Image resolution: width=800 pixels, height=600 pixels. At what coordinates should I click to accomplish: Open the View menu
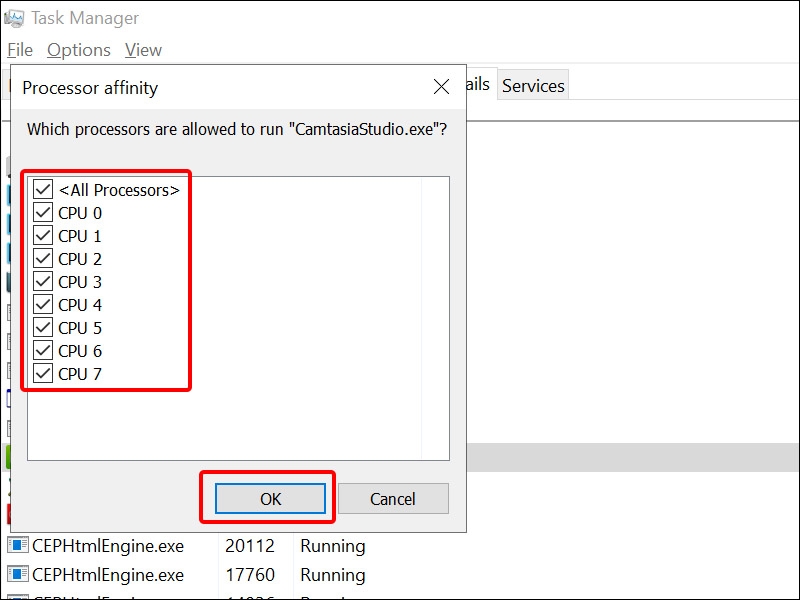click(x=143, y=50)
